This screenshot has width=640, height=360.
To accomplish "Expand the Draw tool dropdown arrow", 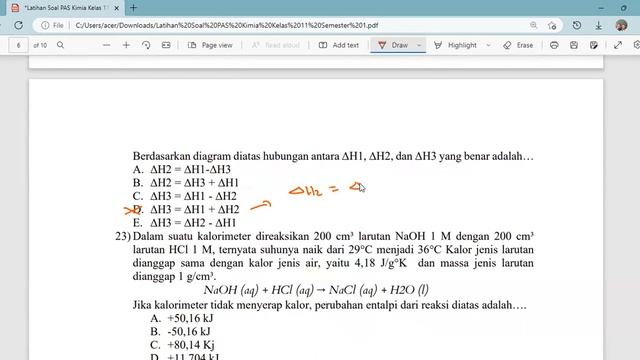I will (x=419, y=45).
